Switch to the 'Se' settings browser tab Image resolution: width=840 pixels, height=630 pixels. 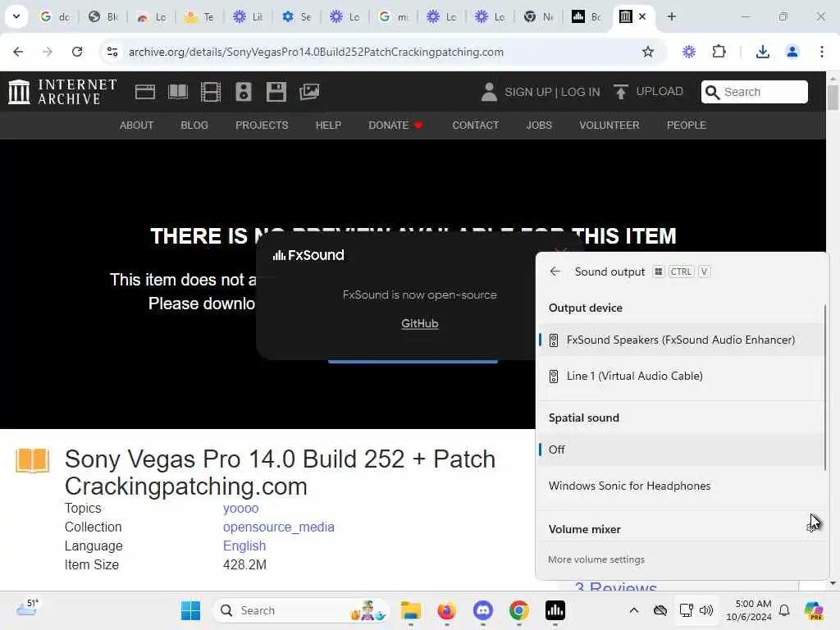[296, 16]
